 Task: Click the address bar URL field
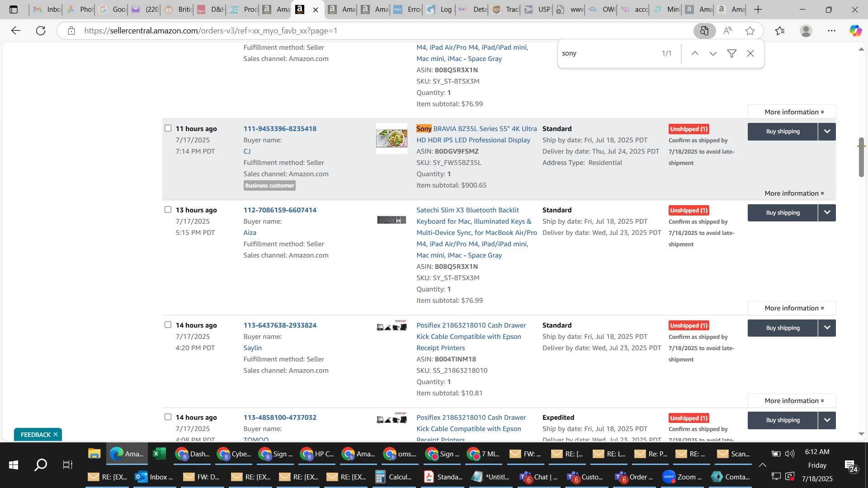pos(384,31)
